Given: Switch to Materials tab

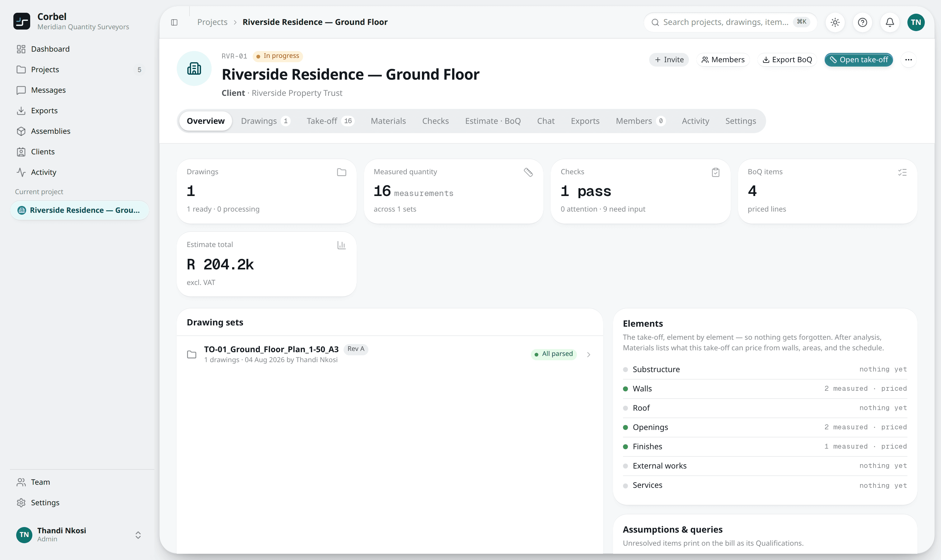Looking at the screenshot, I should click(388, 121).
